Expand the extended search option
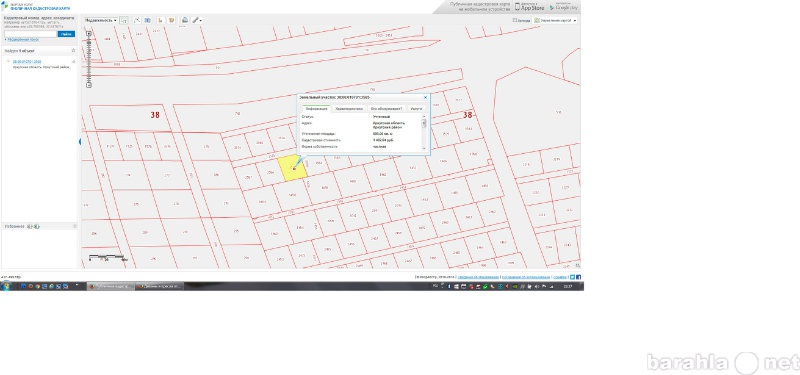Image resolution: width=800 pixels, height=375 pixels. pos(21,39)
